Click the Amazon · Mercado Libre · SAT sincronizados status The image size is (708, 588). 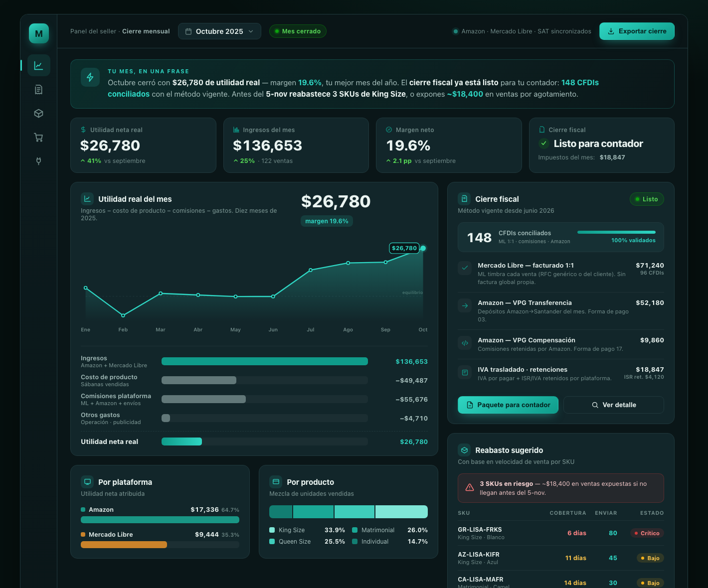522,31
